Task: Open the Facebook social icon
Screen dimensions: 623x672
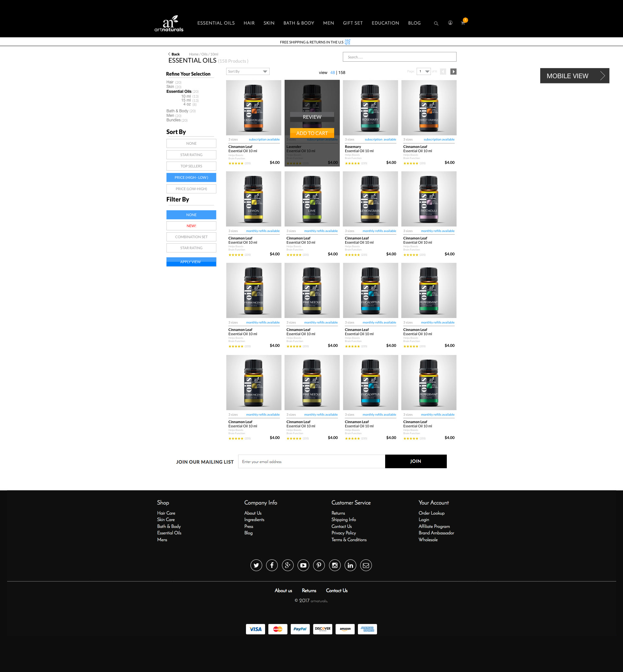Action: pos(272,565)
